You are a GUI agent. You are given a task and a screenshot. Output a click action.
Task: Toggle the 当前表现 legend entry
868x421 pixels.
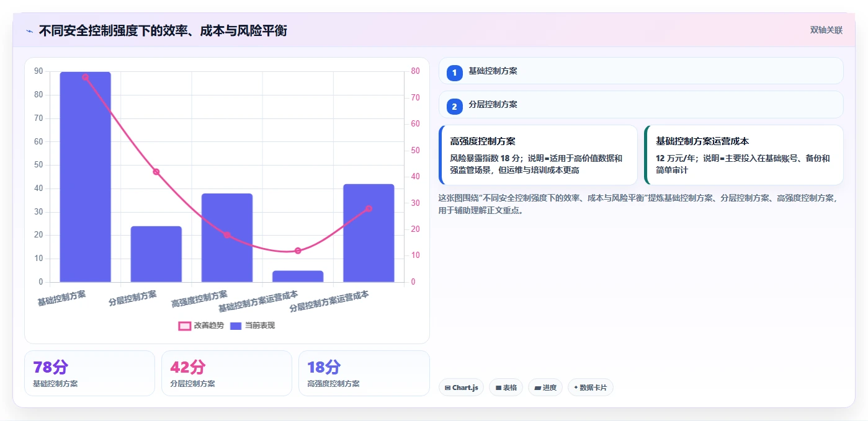[x=252, y=326]
